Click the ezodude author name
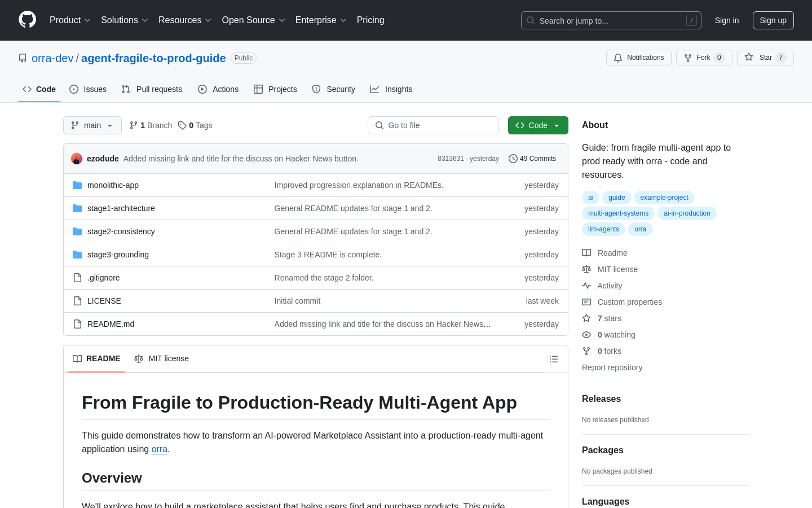The image size is (812, 508). [103, 159]
